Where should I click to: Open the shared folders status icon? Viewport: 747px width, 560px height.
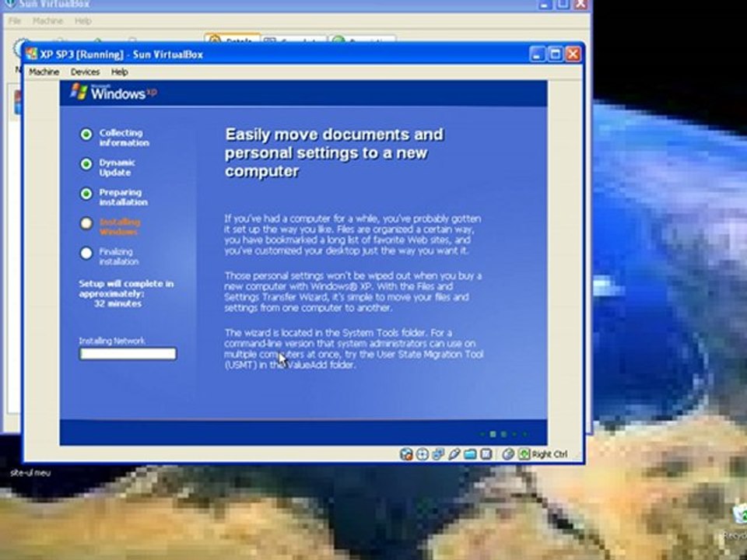click(470, 454)
